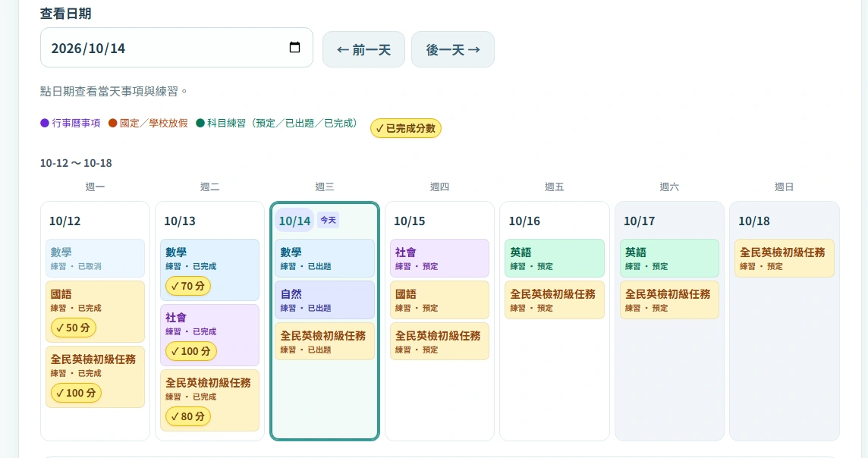Click the 週一 weekday header

[x=95, y=187]
